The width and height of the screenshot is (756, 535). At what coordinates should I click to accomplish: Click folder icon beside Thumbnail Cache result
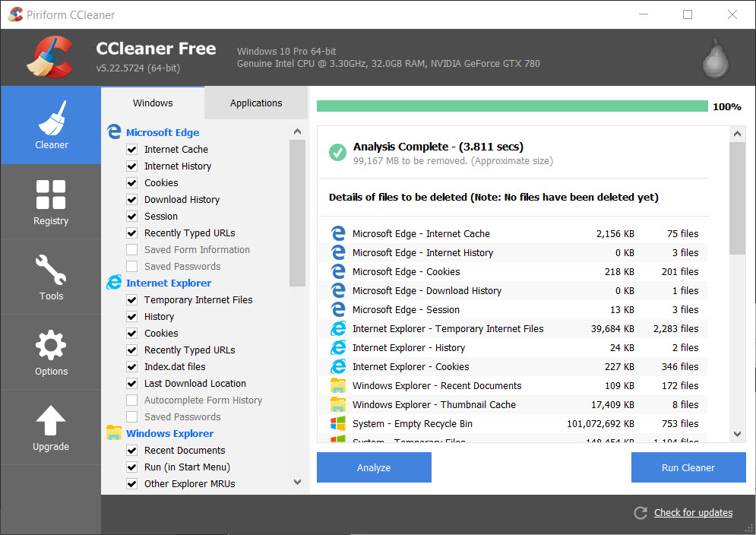[338, 404]
